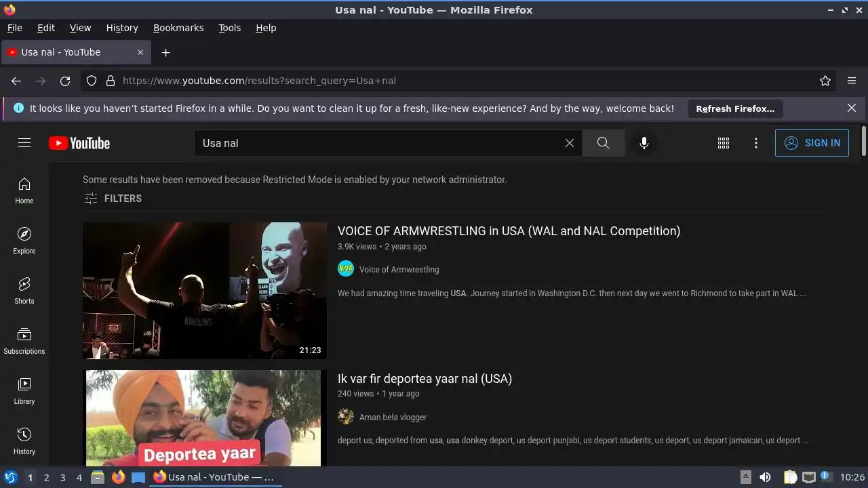Image resolution: width=868 pixels, height=488 pixels.
Task: Clear the search box with X
Action: pyautogui.click(x=570, y=143)
